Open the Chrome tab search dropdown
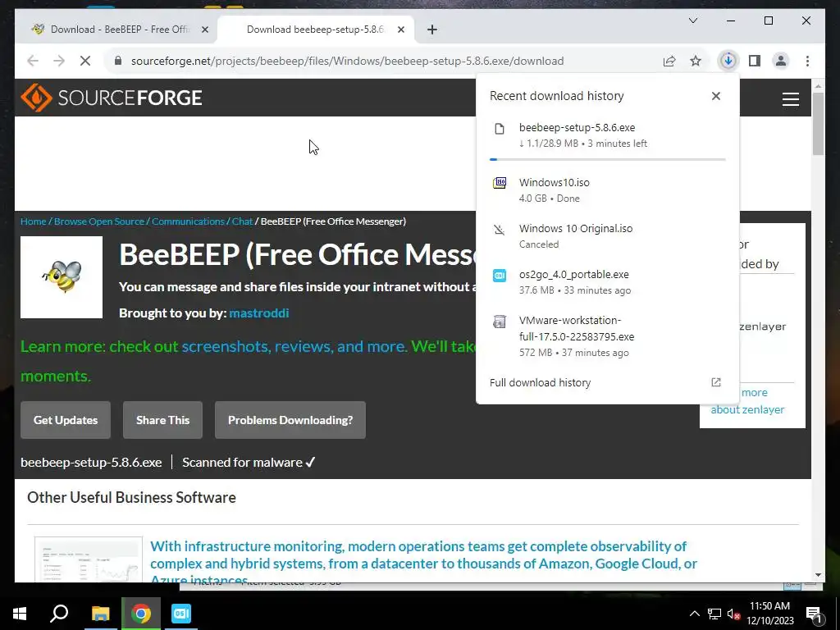This screenshot has width=840, height=630. 692,21
